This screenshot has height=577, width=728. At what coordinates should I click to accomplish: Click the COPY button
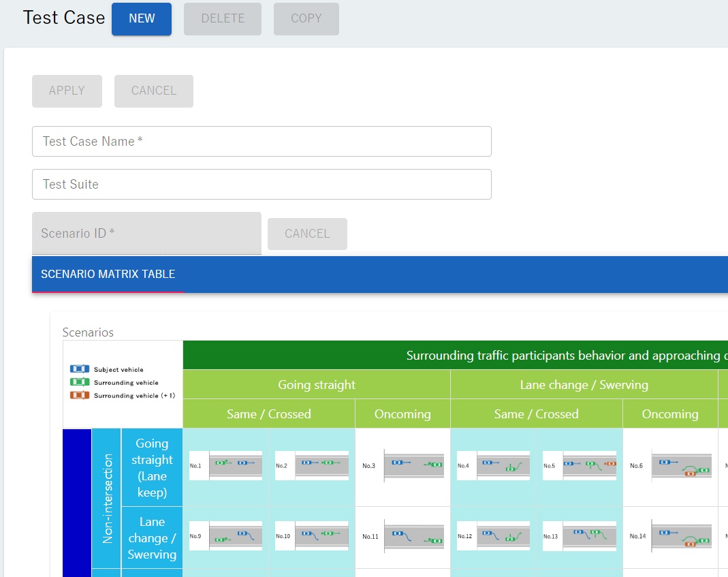click(306, 18)
